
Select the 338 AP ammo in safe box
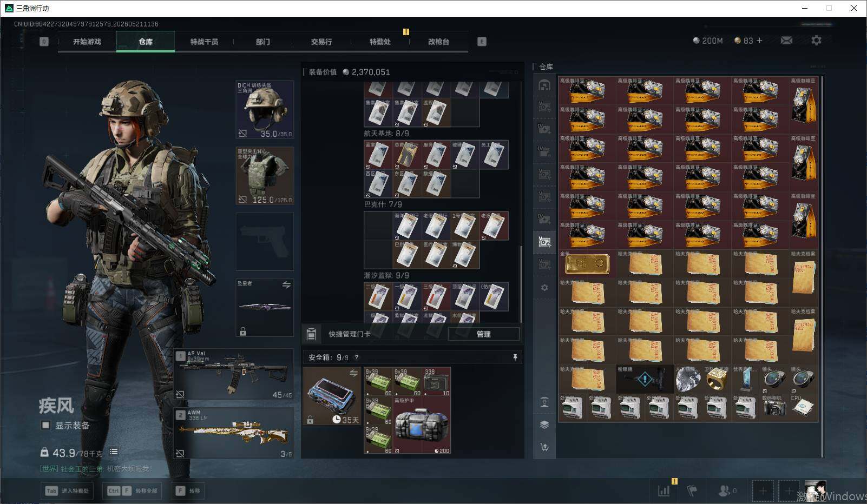click(x=436, y=382)
